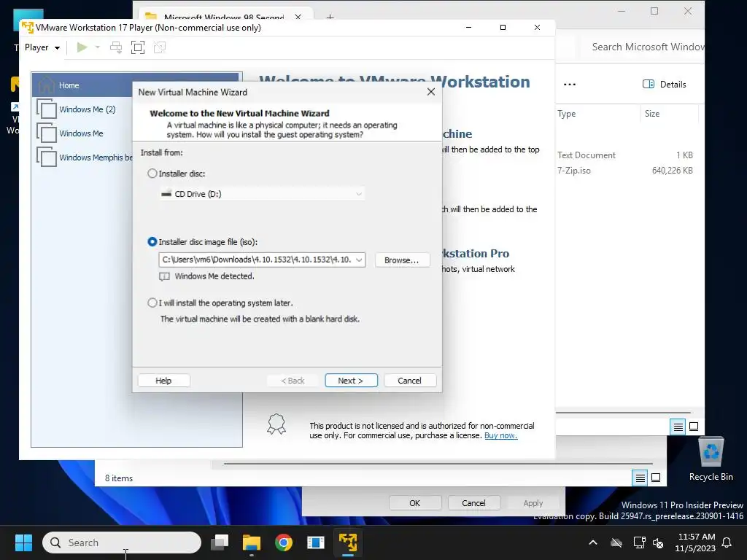Click Next in the wizard
The width and height of the screenshot is (747, 560).
point(351,381)
